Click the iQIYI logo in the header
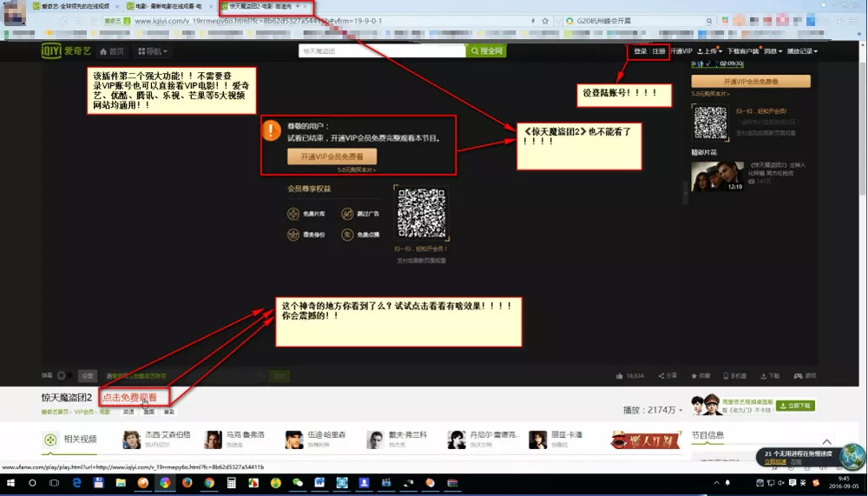 coord(66,51)
